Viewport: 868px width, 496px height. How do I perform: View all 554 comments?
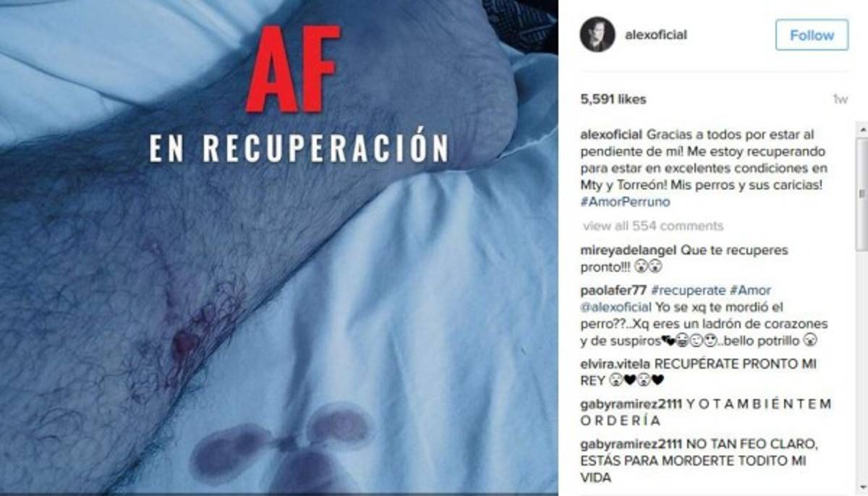click(x=652, y=226)
